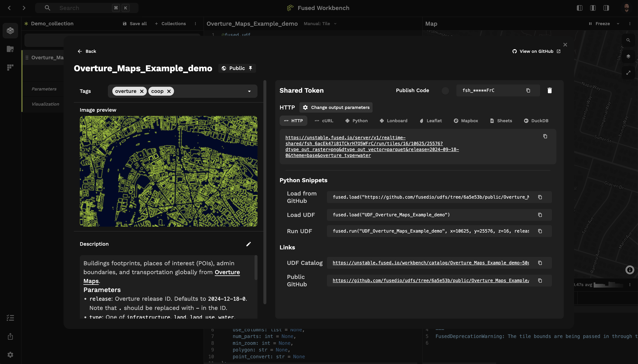
Task: Click the Collections button
Action: coord(170,24)
